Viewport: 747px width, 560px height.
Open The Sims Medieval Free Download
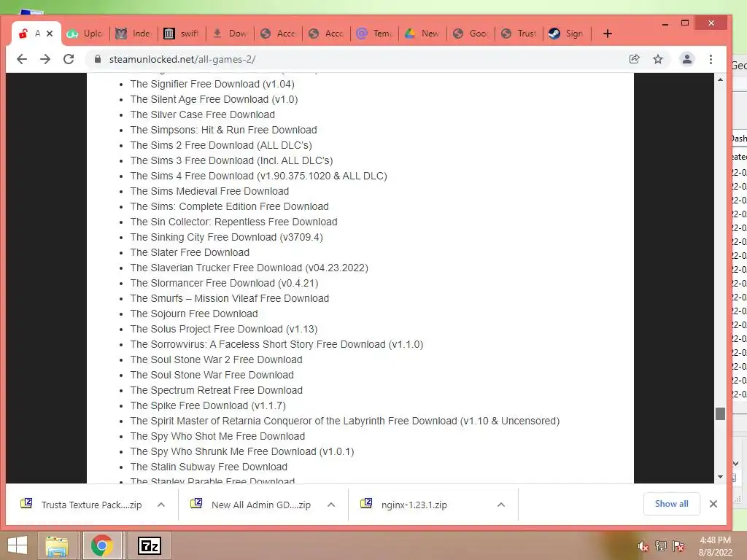[x=209, y=191]
